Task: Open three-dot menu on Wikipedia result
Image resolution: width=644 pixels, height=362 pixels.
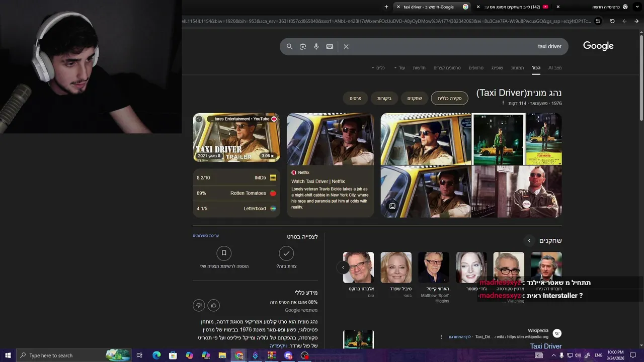Action: (x=441, y=337)
